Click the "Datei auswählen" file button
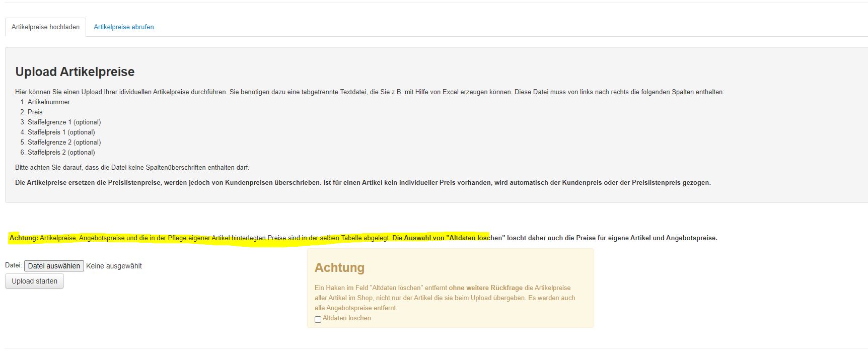This screenshot has height=351, width=868. (54, 266)
